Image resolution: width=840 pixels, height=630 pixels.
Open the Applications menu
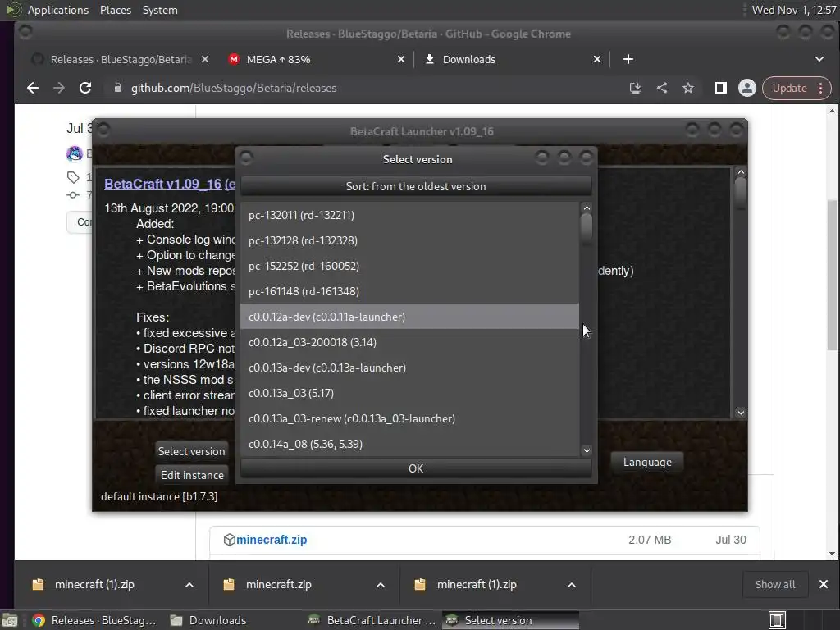(58, 10)
